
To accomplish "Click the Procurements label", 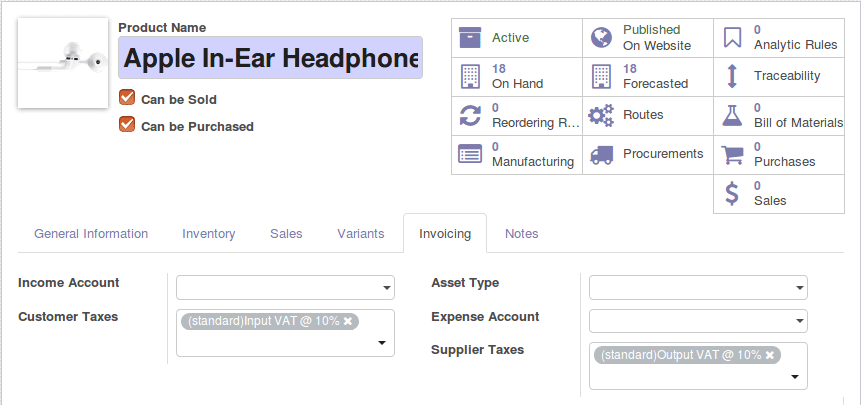I will tap(663, 154).
